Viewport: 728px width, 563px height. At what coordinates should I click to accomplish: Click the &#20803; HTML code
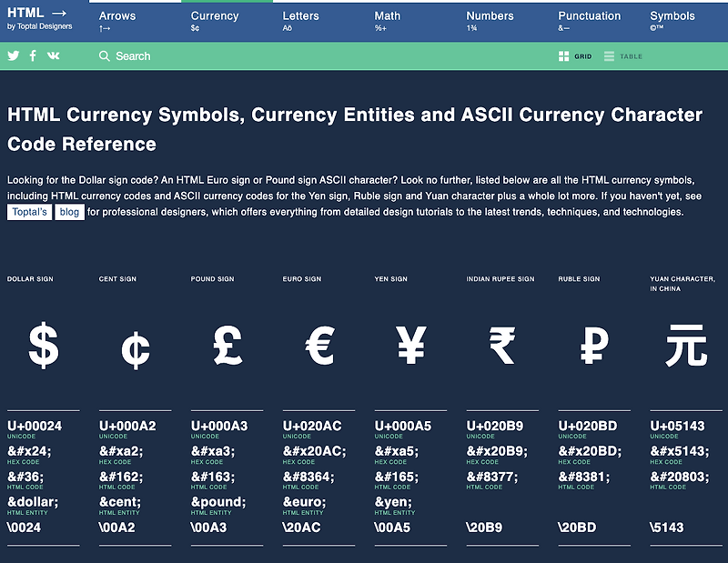[680, 477]
